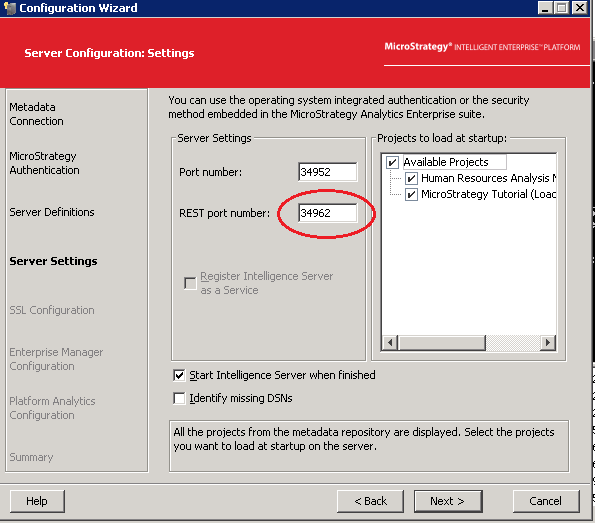Open the SSL Configuration step
The width and height of the screenshot is (595, 523).
point(52,310)
